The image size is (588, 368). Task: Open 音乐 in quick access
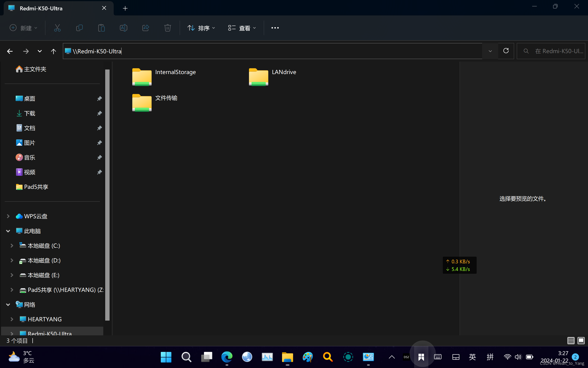(25, 158)
